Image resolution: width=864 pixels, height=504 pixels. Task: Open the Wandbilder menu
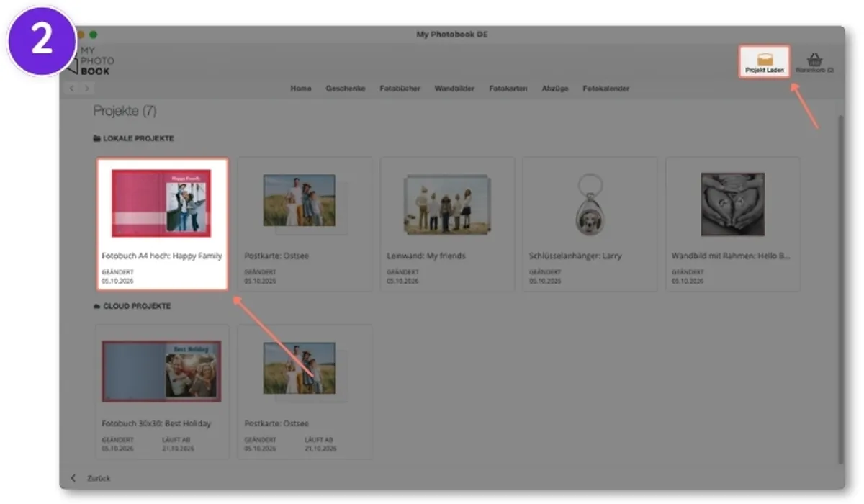tap(454, 89)
